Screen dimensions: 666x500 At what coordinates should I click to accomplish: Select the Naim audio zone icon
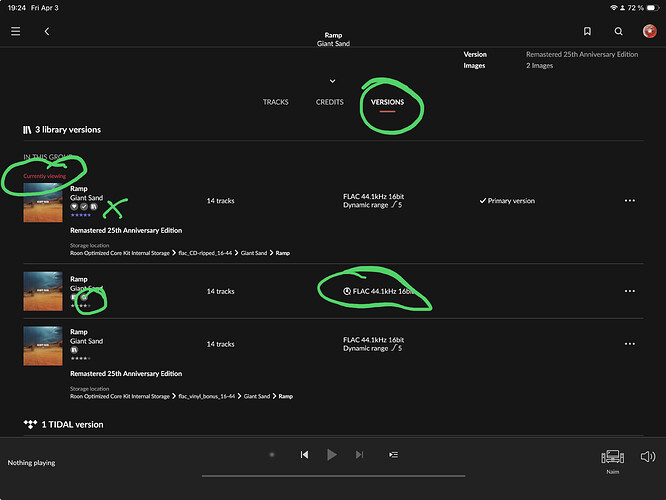pos(612,457)
